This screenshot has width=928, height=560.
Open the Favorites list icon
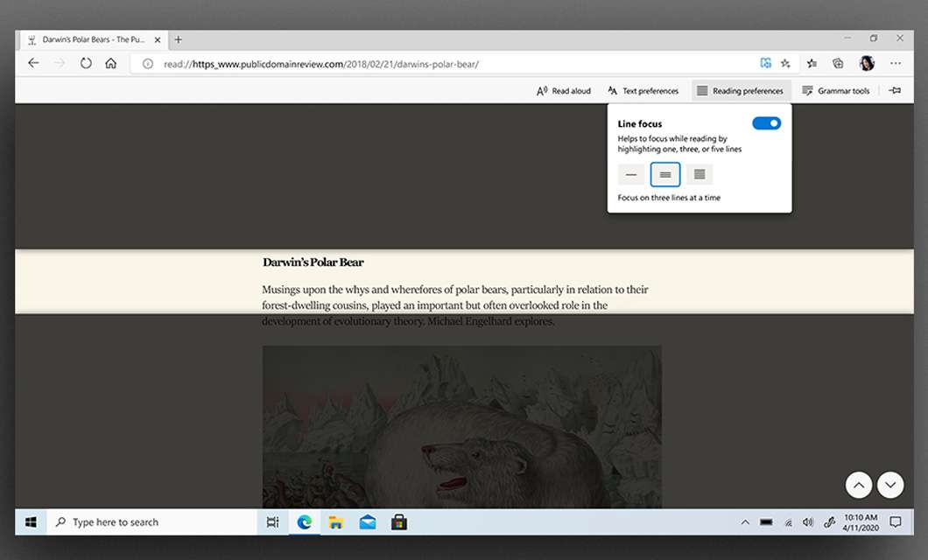[812, 63]
